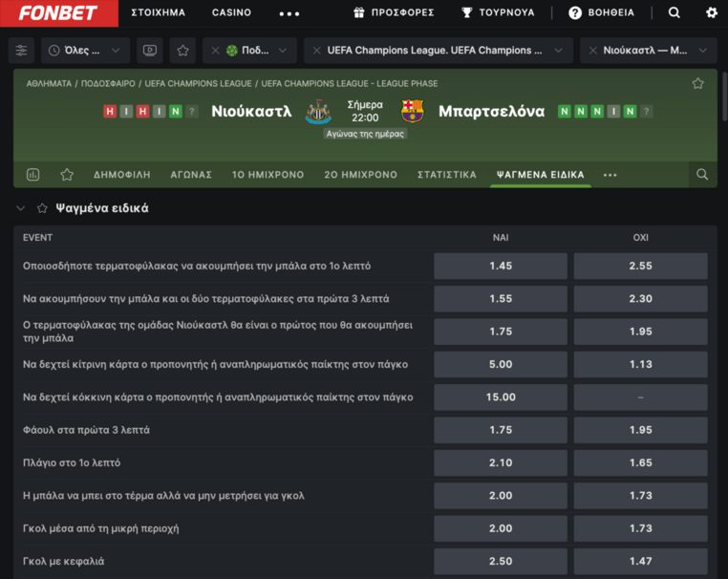Select ΟΧΙ odds 1.65 for Πλάγιο στο 1ο λεπτό
728x579 pixels.
640,462
